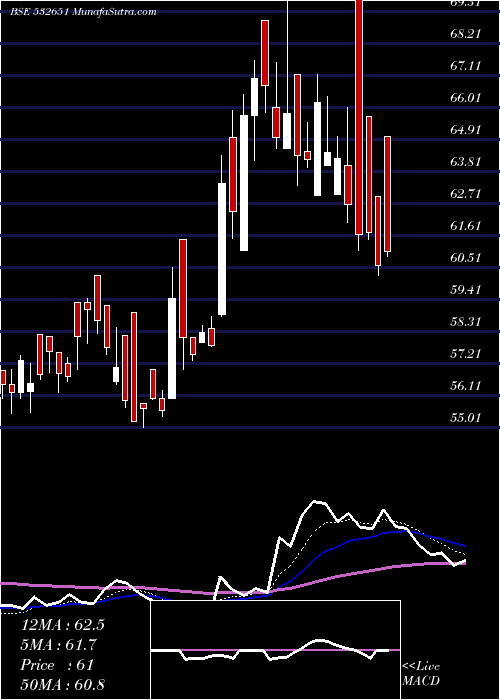
Task: Click the 63.81 price axis label
Action: pos(466,162)
